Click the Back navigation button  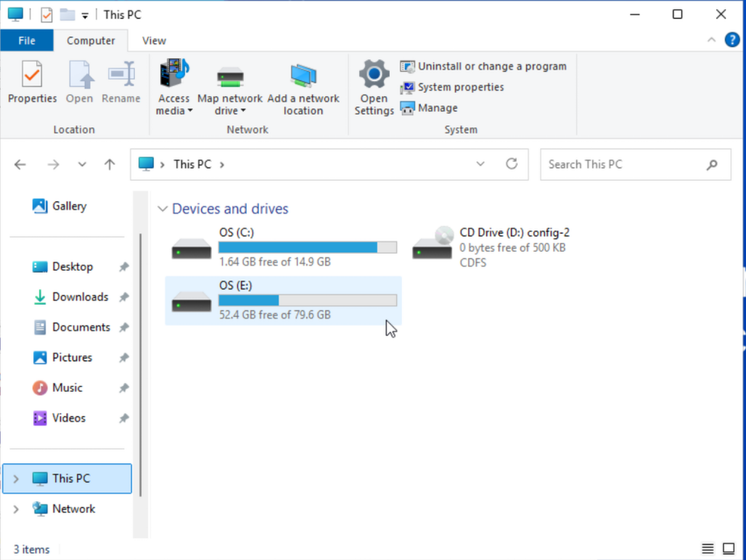(20, 164)
